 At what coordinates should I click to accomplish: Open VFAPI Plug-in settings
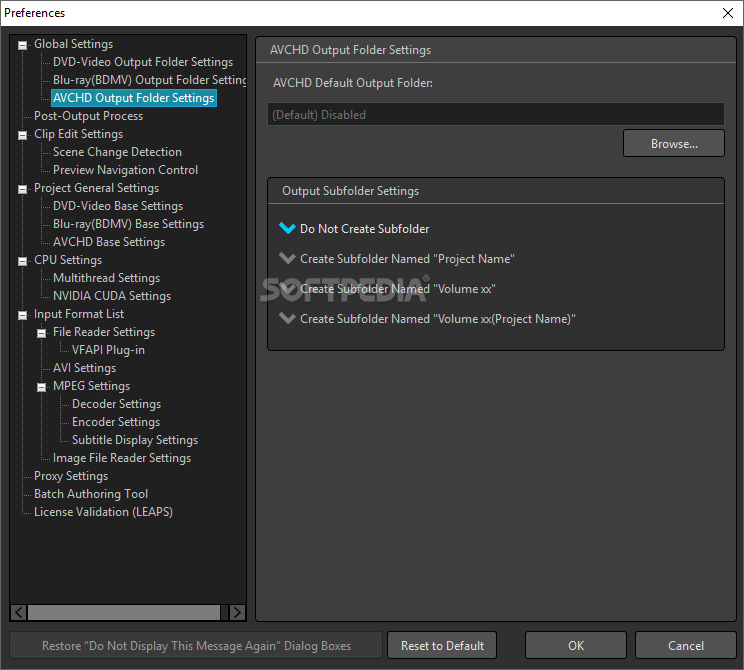tap(108, 350)
